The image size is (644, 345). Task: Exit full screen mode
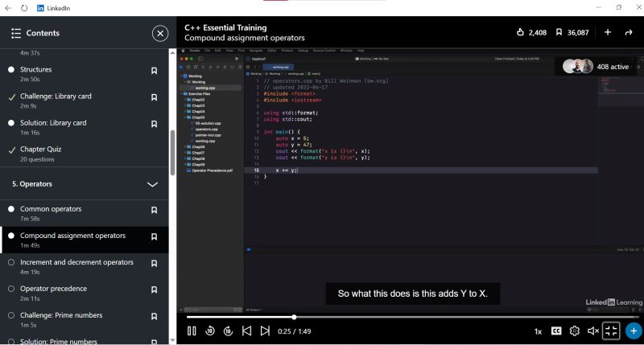coord(611,331)
